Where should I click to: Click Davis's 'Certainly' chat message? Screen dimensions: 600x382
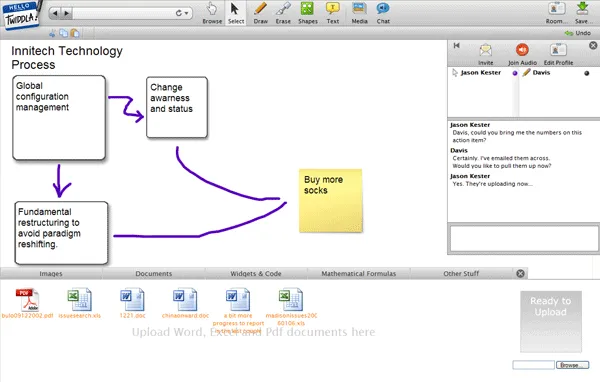pos(502,162)
